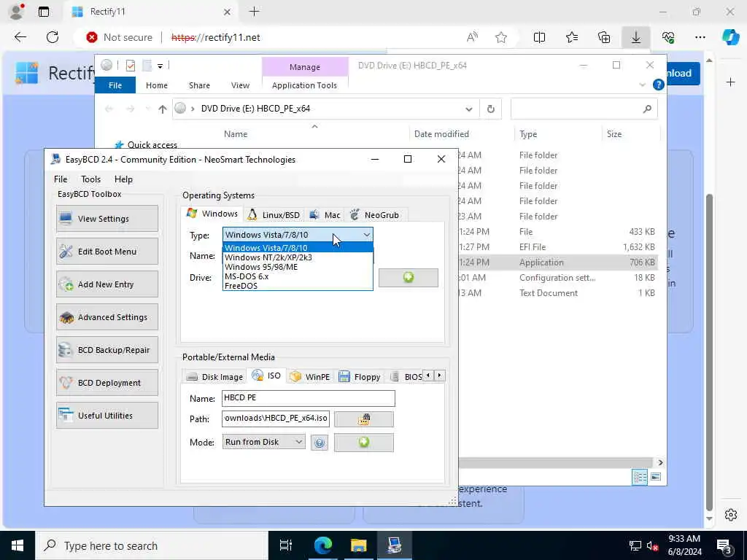The height and width of the screenshot is (560, 747).
Task: Switch to the Mac operating systems tab
Action: click(x=325, y=215)
